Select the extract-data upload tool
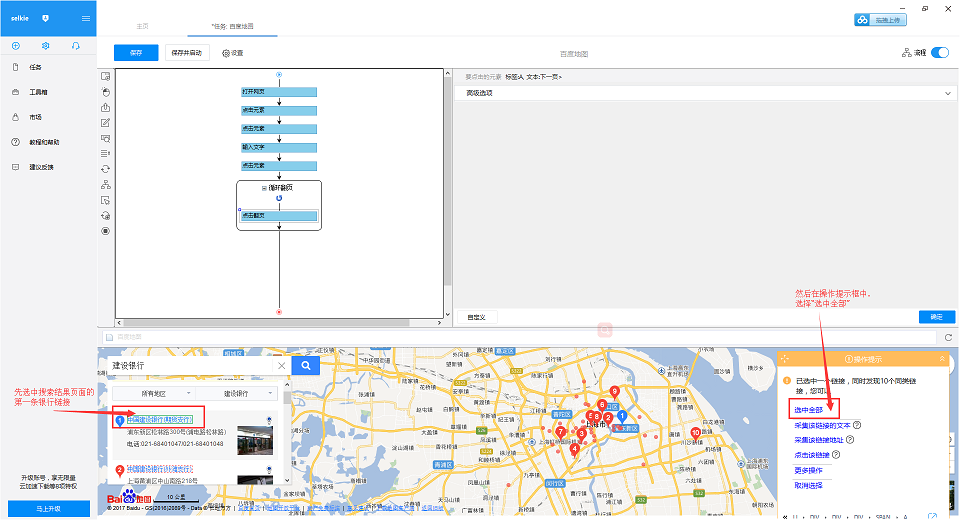 pos(105,107)
